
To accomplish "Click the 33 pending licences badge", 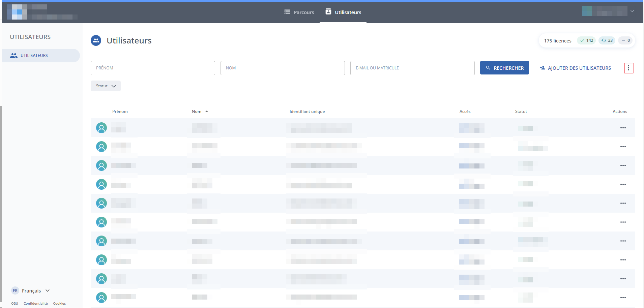I will [607, 40].
